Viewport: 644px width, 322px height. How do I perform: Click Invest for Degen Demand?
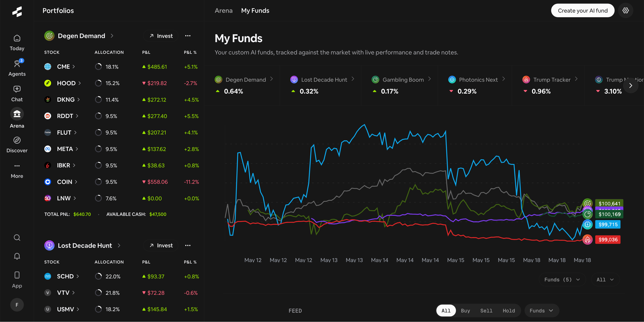(161, 36)
